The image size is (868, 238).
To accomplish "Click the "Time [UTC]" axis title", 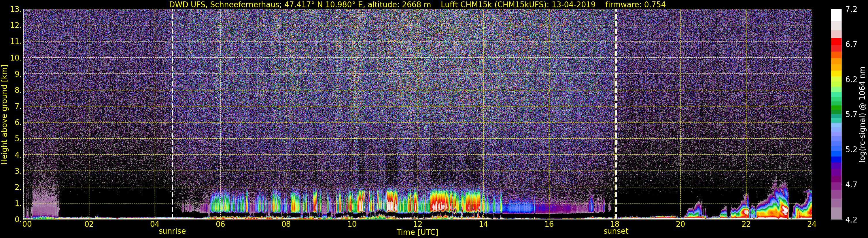I will pos(417,232).
